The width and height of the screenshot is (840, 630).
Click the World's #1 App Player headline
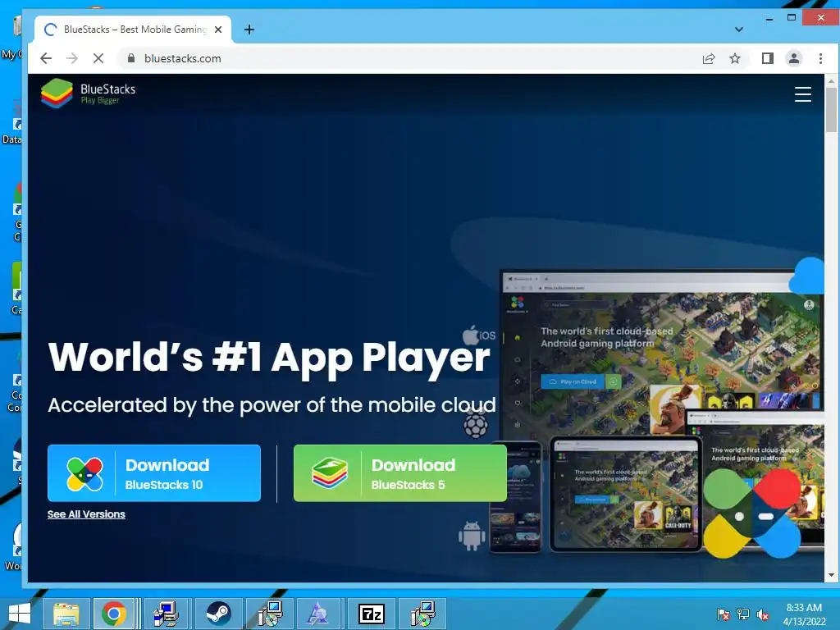click(x=269, y=357)
